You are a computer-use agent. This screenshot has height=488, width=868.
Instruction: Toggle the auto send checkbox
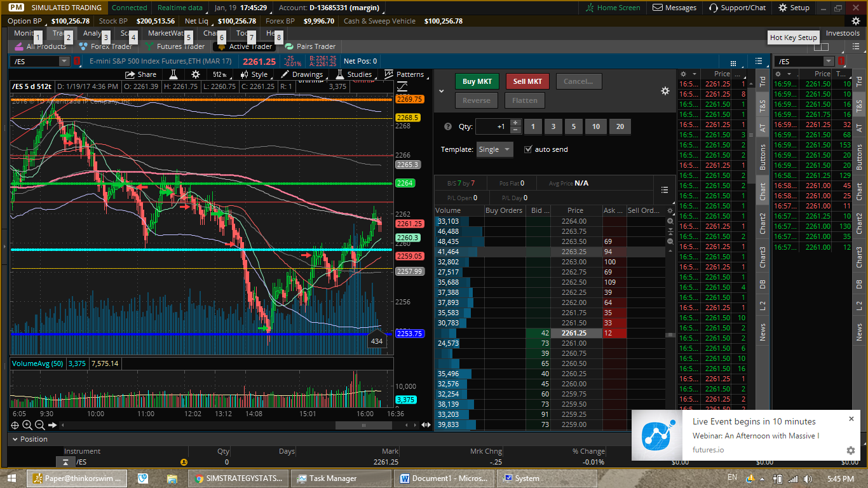[528, 149]
